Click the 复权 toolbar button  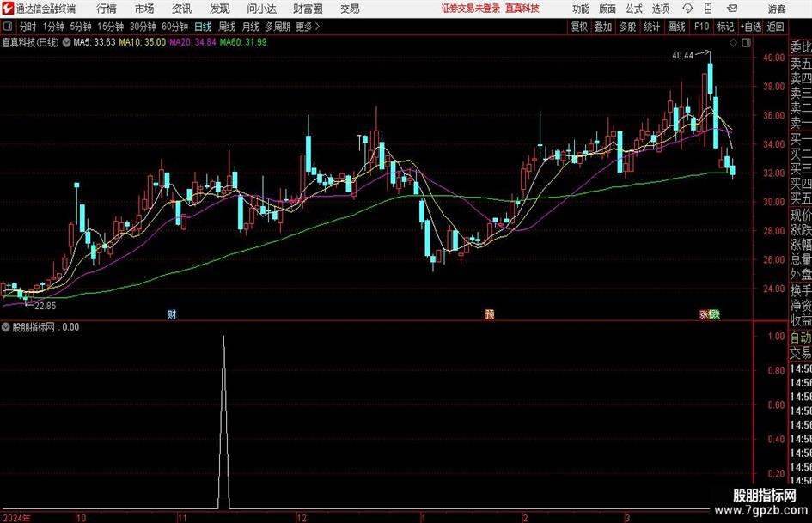(x=579, y=27)
